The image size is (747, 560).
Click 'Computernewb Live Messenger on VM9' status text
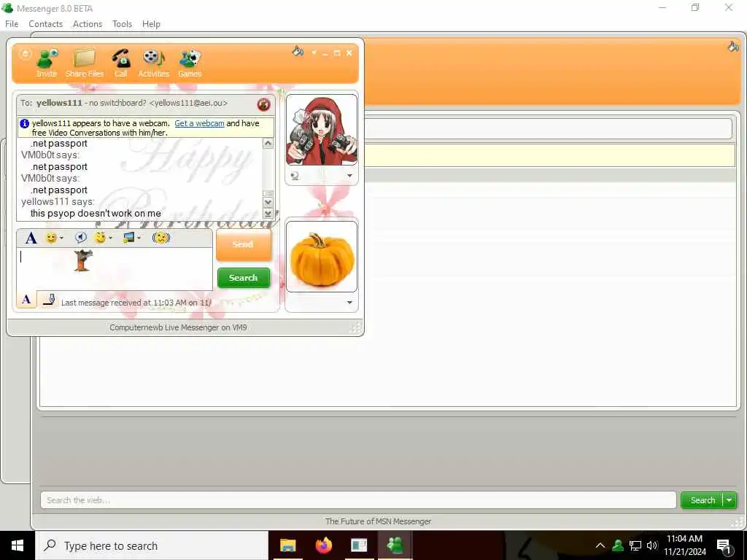click(178, 327)
